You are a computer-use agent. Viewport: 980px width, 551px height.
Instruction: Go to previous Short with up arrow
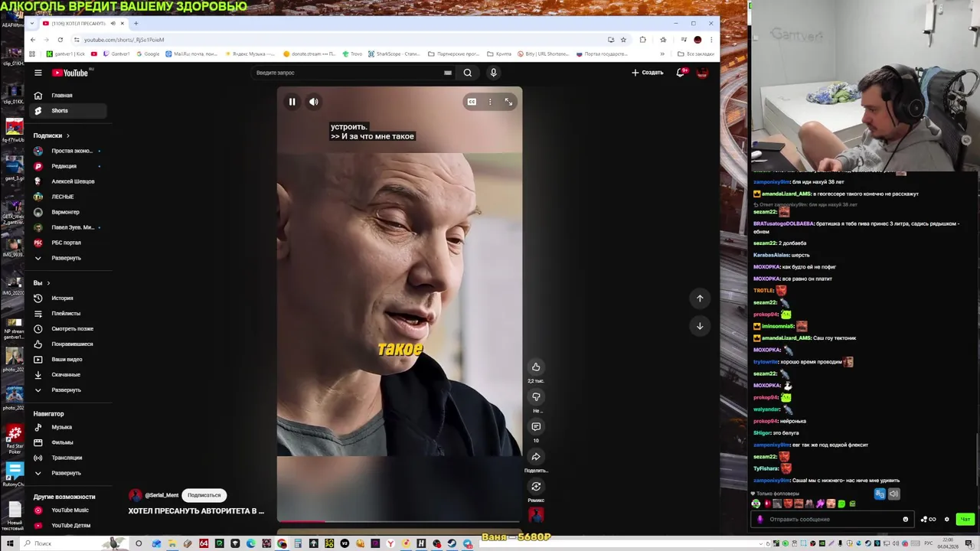point(700,298)
